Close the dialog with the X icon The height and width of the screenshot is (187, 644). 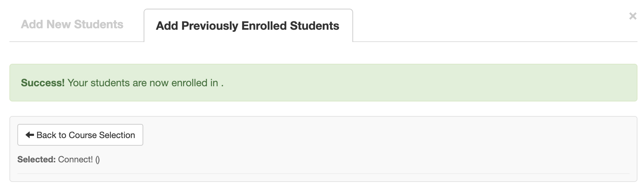click(633, 16)
